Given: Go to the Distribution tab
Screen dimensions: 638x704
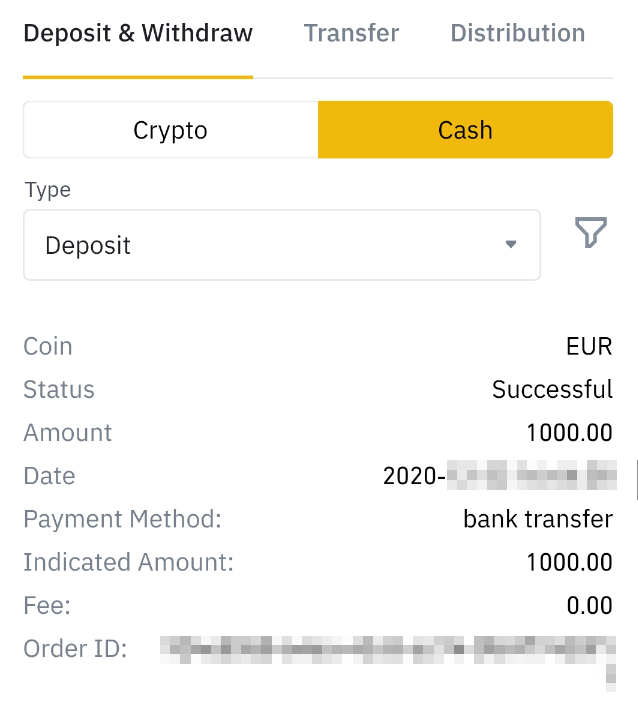Looking at the screenshot, I should tap(517, 33).
